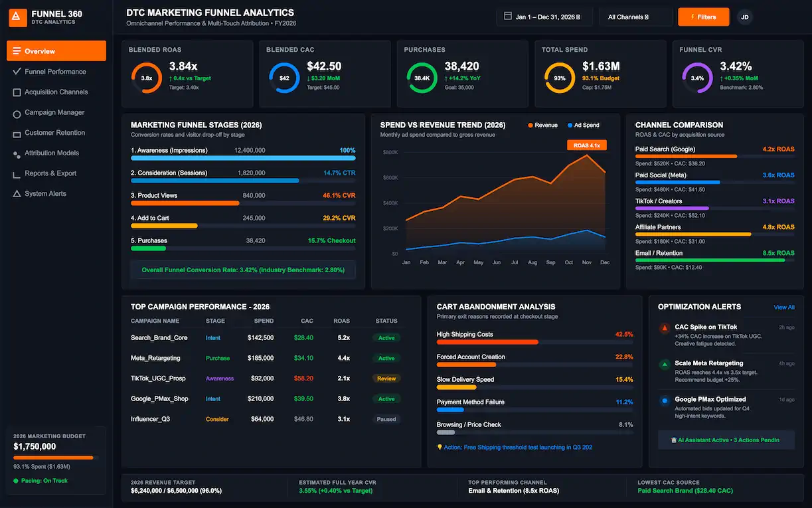Click the Funnel CVR 3.4% donut gauge
This screenshot has height=508, width=812.
click(698, 78)
